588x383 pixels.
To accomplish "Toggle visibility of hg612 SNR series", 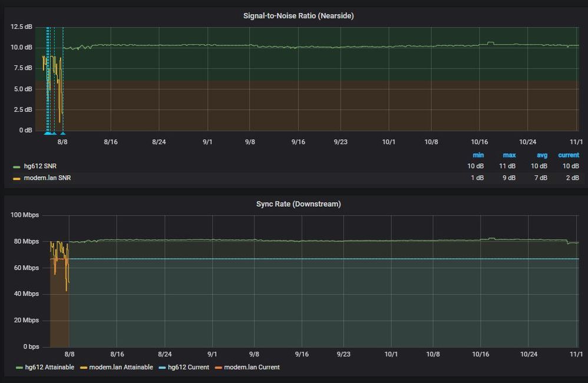I will click(x=40, y=166).
